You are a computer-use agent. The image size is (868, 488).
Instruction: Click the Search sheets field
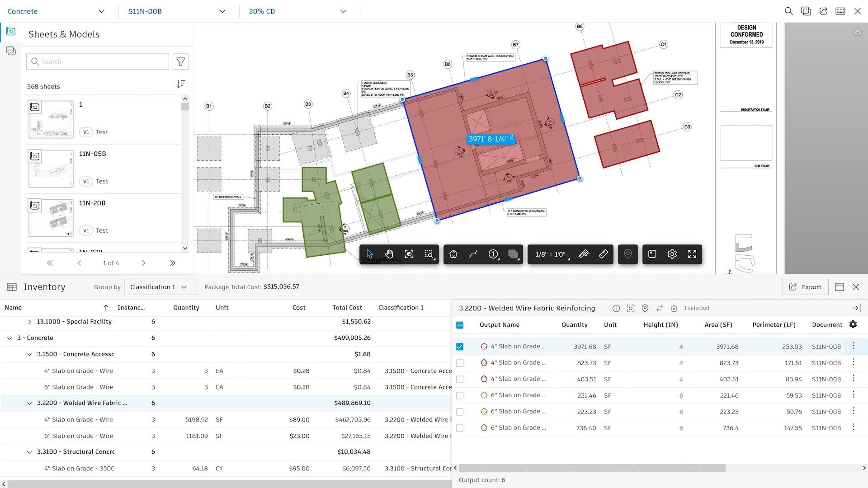coord(98,62)
